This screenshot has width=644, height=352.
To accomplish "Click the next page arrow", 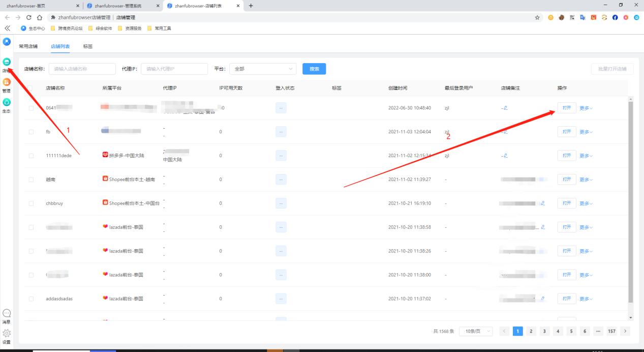I will point(625,331).
